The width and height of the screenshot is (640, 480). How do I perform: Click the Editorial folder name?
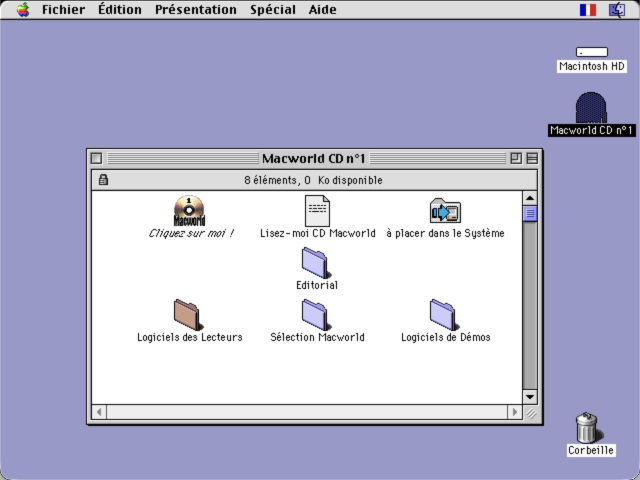point(317,285)
